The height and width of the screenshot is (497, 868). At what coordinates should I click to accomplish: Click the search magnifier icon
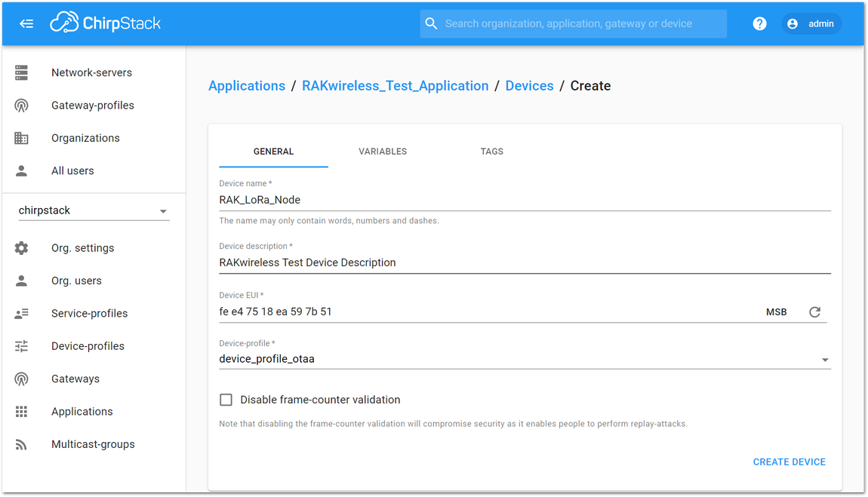pyautogui.click(x=431, y=24)
